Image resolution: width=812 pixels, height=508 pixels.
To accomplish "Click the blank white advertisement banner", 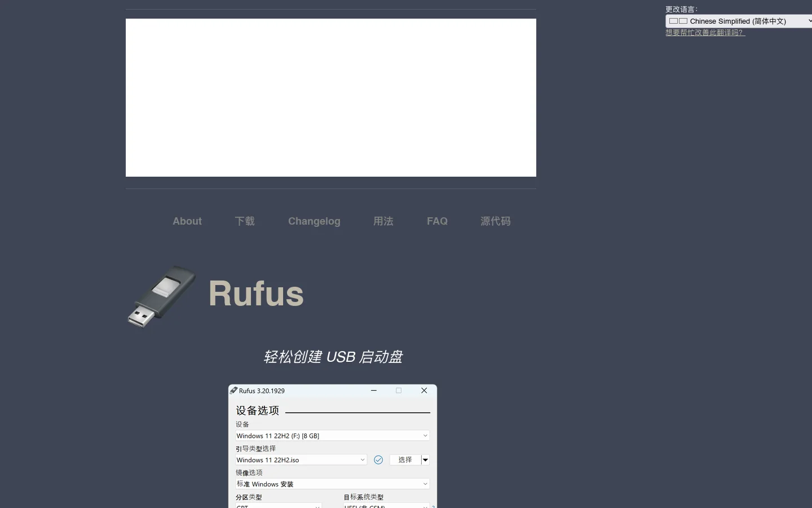I will [331, 98].
